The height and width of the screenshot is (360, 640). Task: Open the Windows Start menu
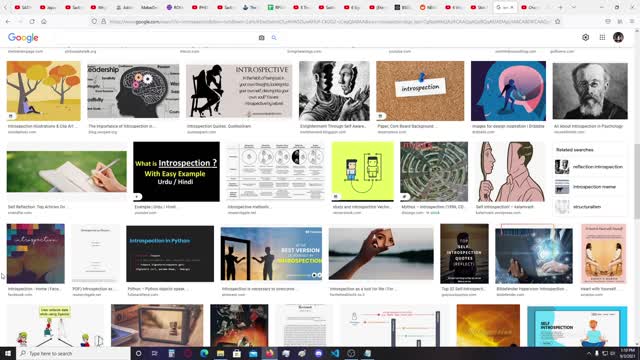[x=8, y=353]
